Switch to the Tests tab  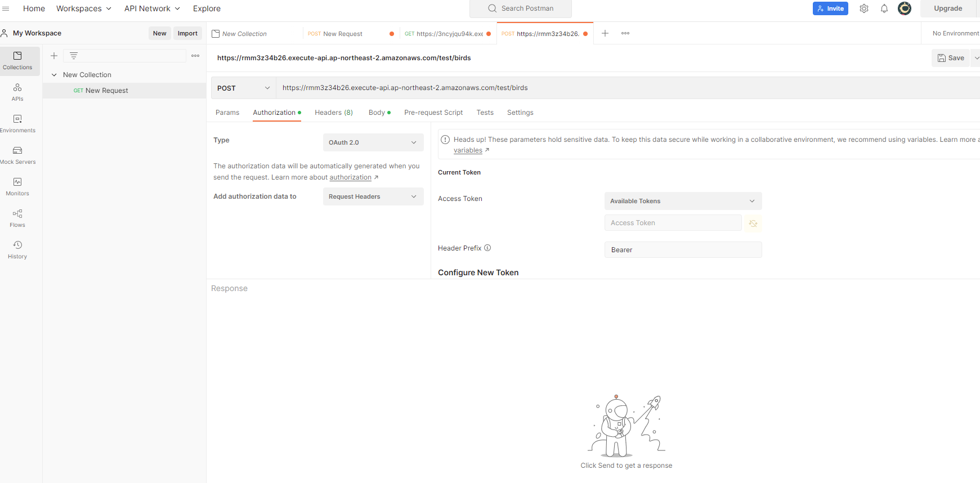pyautogui.click(x=485, y=113)
